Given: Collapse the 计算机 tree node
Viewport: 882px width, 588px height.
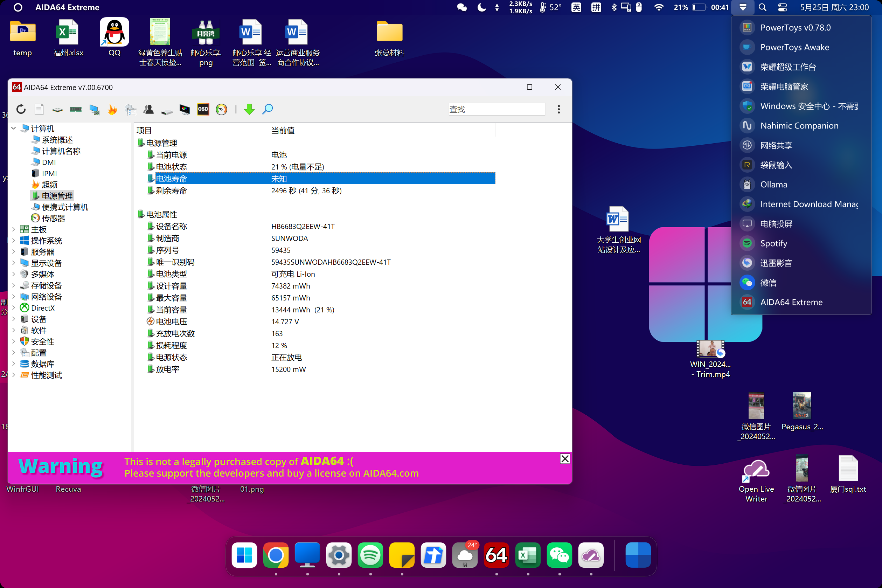Looking at the screenshot, I should pyautogui.click(x=14, y=128).
